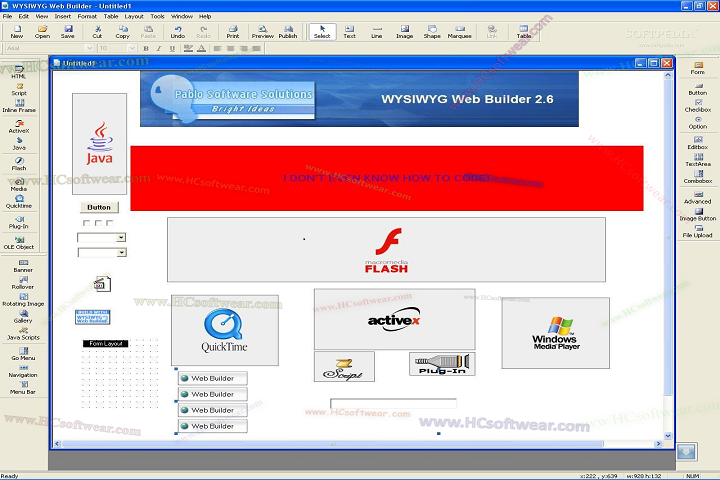720x480 pixels.
Task: Expand the font name dropdown
Action: [88, 48]
